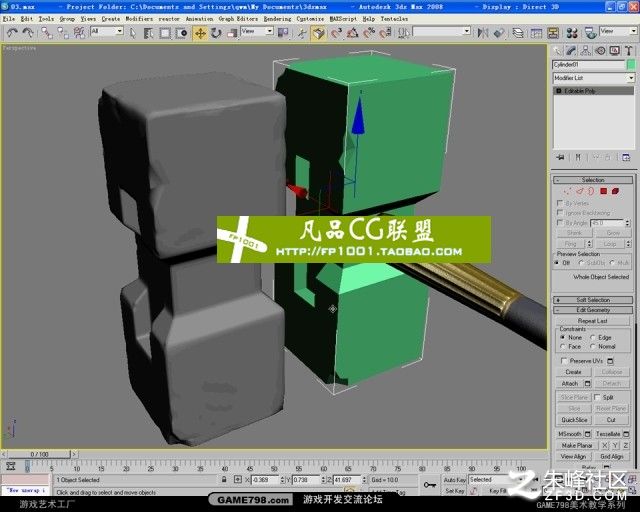Image resolution: width=640 pixels, height=512 pixels.
Task: Expand the Editable Poly stack entry
Action: [558, 91]
